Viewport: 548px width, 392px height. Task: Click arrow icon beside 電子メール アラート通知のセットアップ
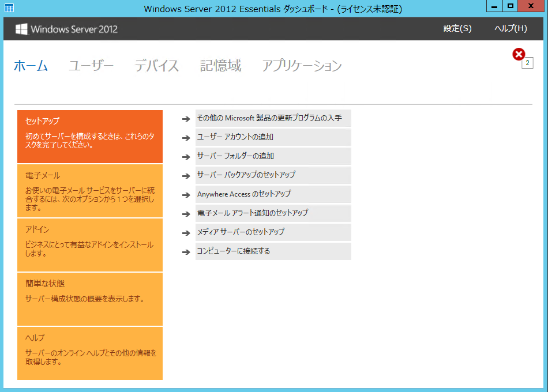coord(186,214)
